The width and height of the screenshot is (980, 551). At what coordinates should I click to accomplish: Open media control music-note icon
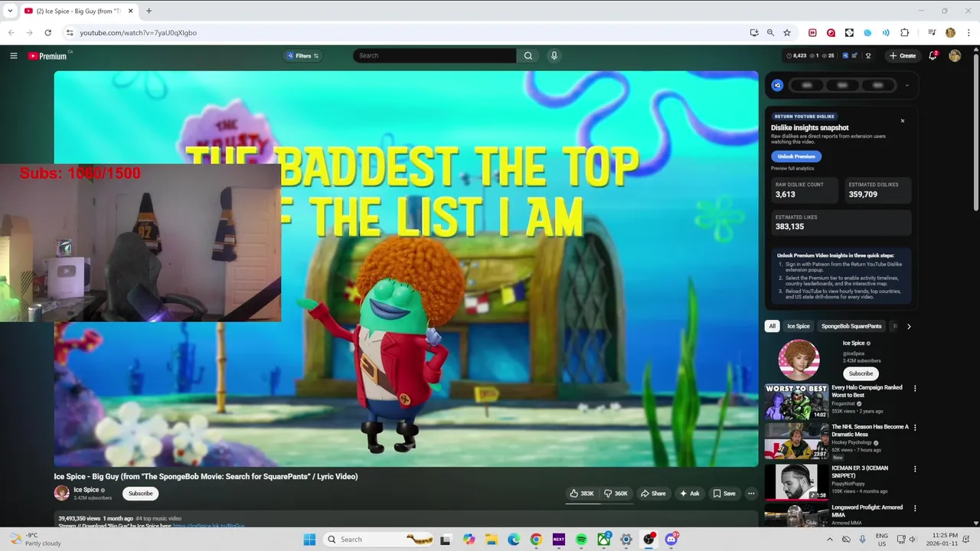point(932,33)
